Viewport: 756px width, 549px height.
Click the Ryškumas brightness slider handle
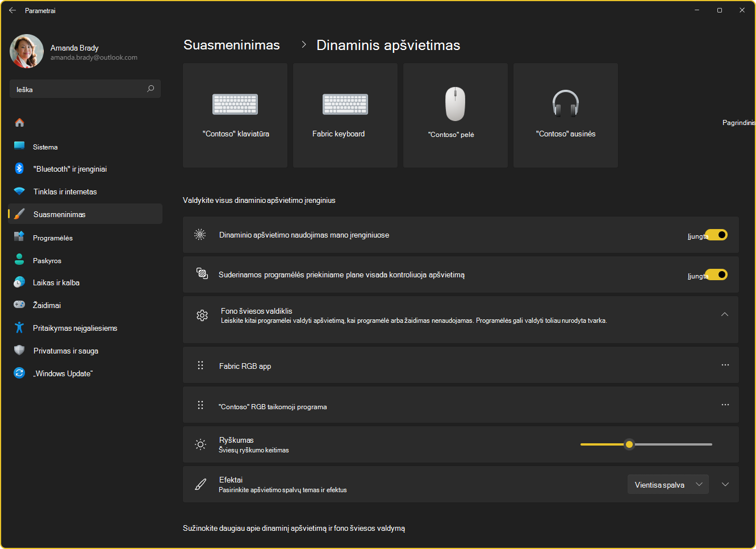(x=629, y=444)
